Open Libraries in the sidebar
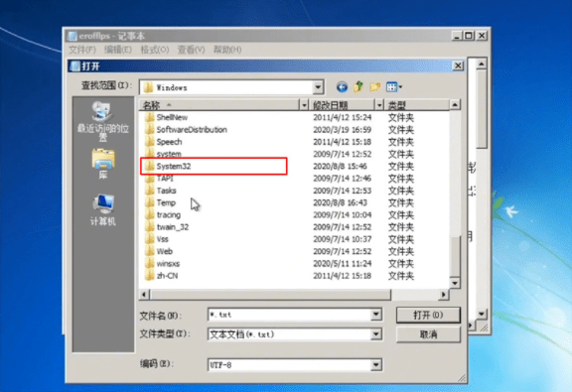This screenshot has height=392, width=572. [103, 164]
